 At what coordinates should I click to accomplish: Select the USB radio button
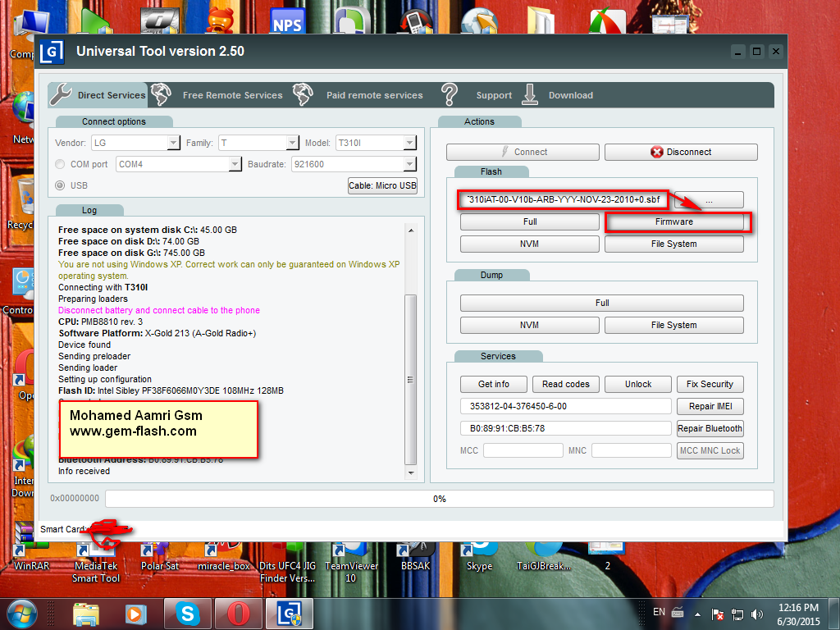click(x=60, y=185)
